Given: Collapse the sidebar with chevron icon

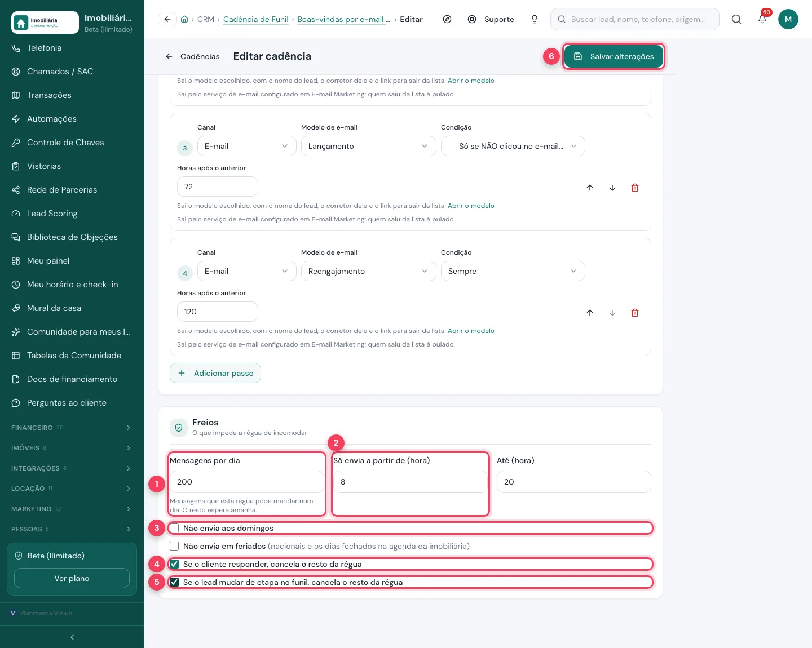Looking at the screenshot, I should (x=72, y=637).
